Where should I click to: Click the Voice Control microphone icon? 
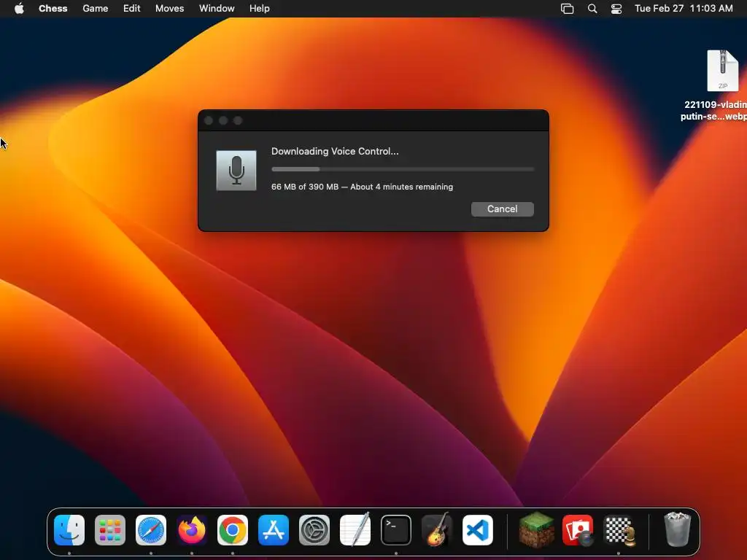click(236, 171)
